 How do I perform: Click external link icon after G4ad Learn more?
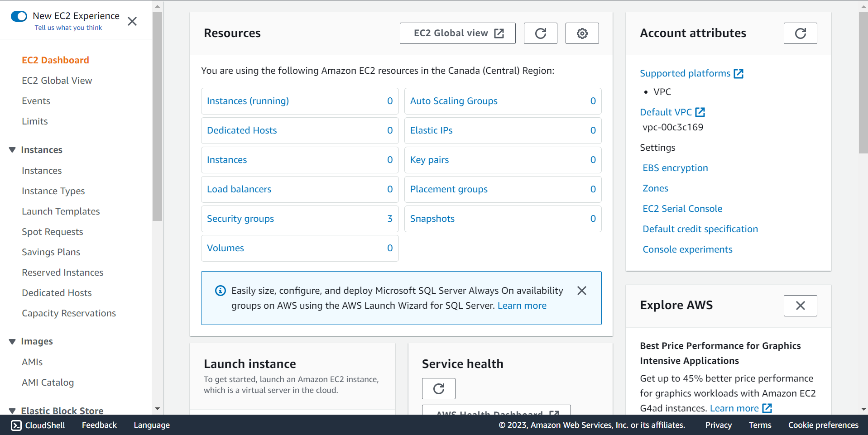[767, 408]
